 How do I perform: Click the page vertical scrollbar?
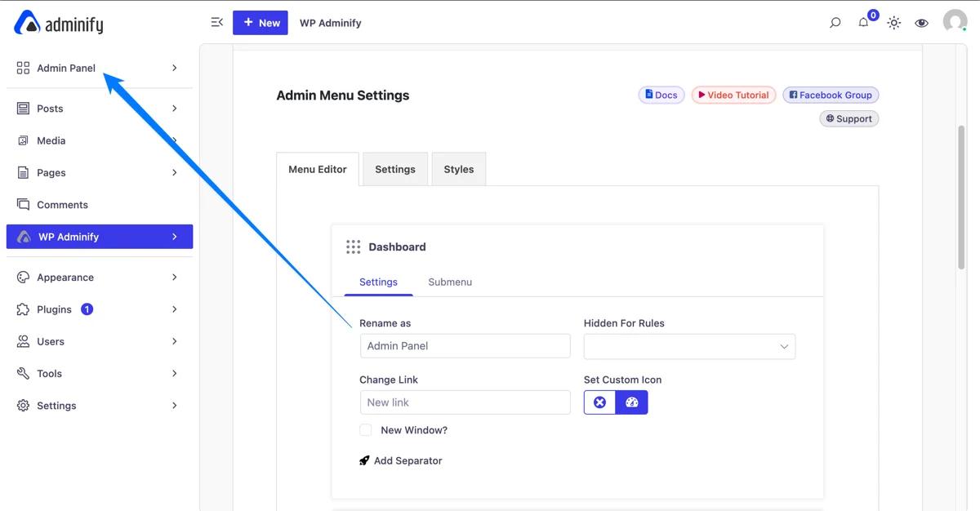(x=961, y=196)
